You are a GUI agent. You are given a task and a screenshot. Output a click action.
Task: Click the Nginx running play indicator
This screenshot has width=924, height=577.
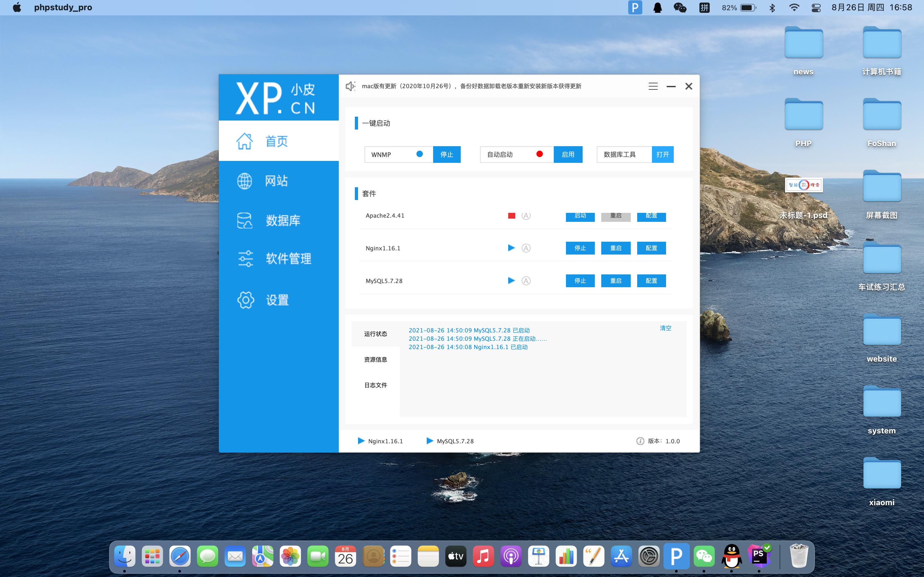coord(511,248)
